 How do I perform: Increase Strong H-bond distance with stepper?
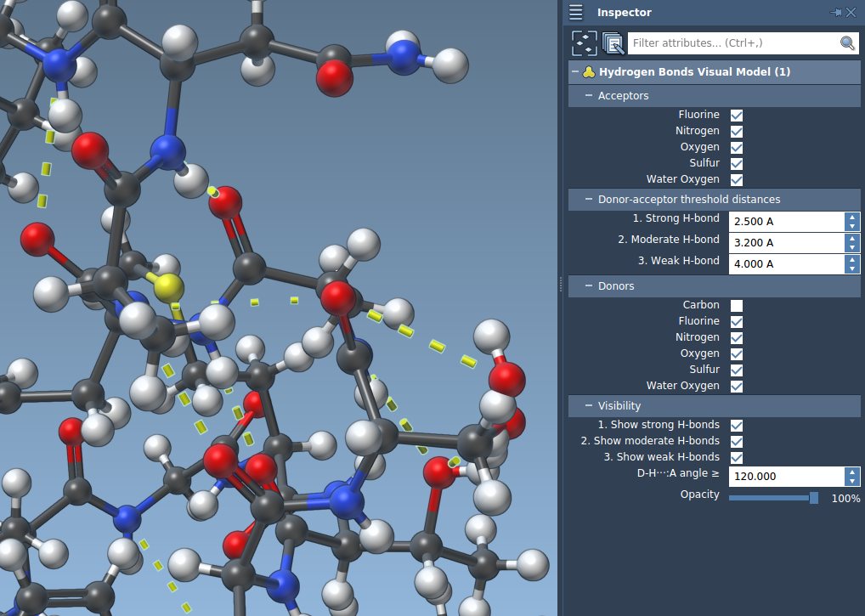(x=852, y=217)
